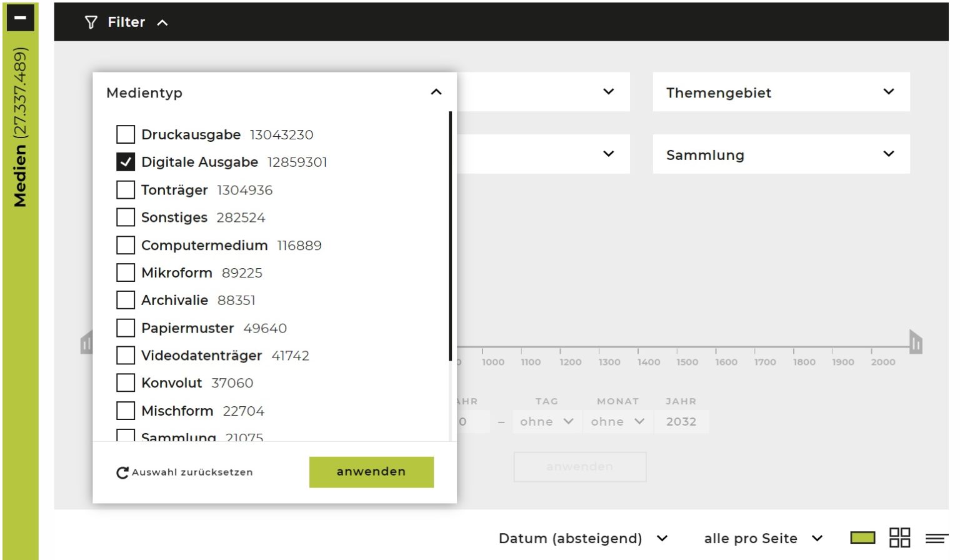The height and width of the screenshot is (560, 960).
Task: Open the Themengebiet dropdown
Action: (781, 92)
